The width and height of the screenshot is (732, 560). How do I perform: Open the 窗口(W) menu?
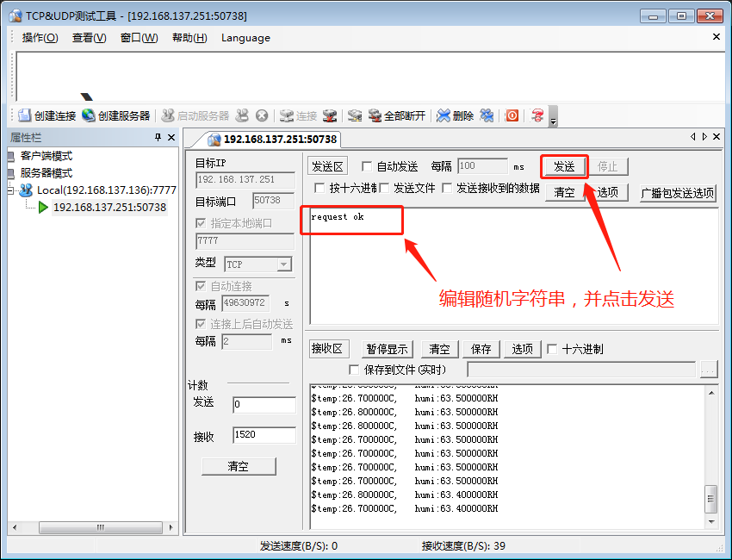(140, 38)
